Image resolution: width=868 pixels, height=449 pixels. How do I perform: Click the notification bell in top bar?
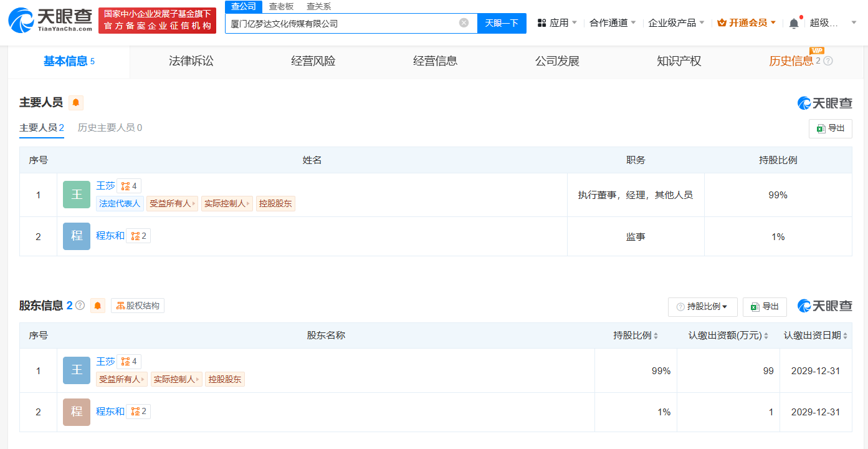[793, 23]
